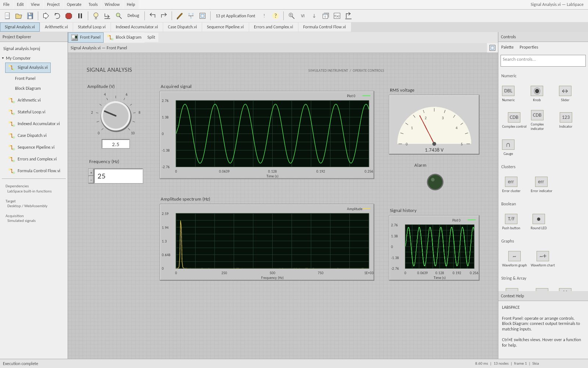Click the export share arrow icon
This screenshot has width=588, height=368.
tap(348, 16)
